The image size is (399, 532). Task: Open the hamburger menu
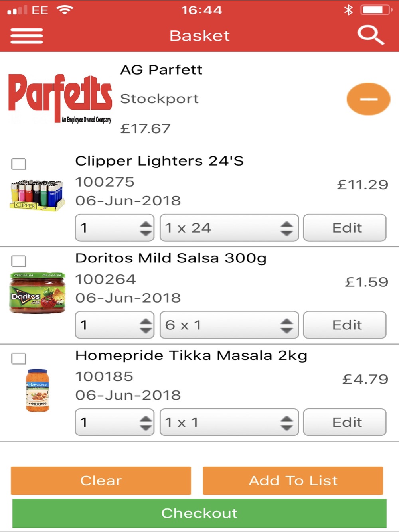27,36
